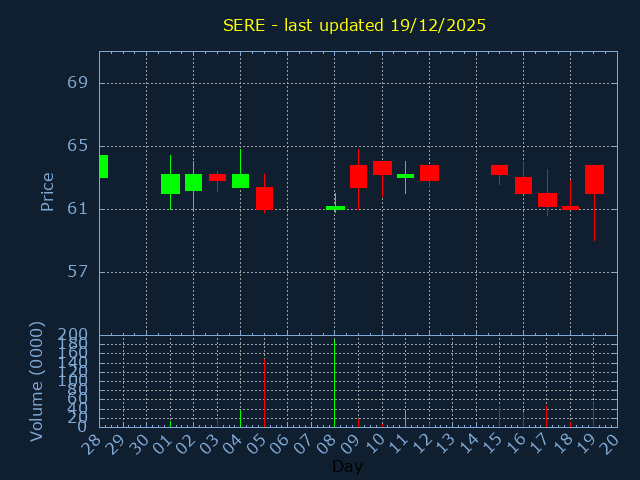
Task: Select the red candlestick on day 12
Action: tap(429, 173)
